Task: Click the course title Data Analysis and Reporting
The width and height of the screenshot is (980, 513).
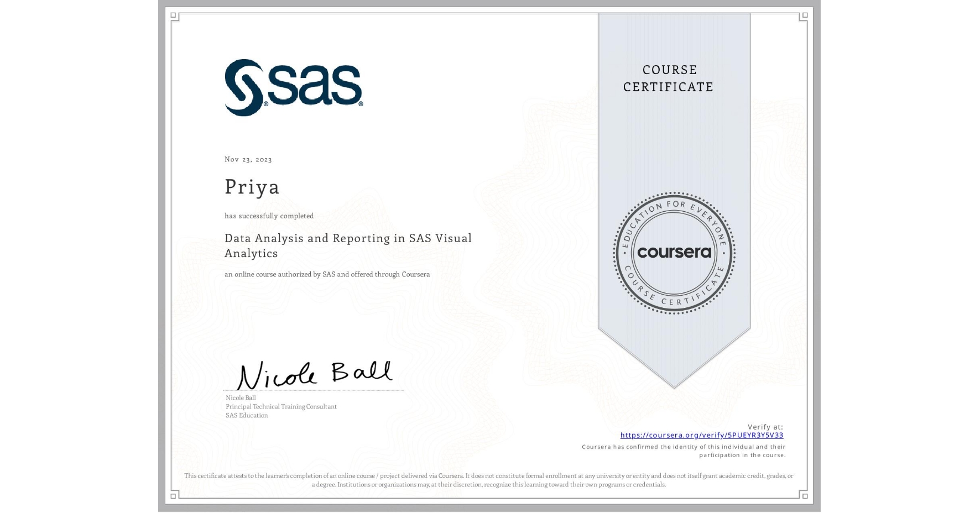Action: [348, 245]
